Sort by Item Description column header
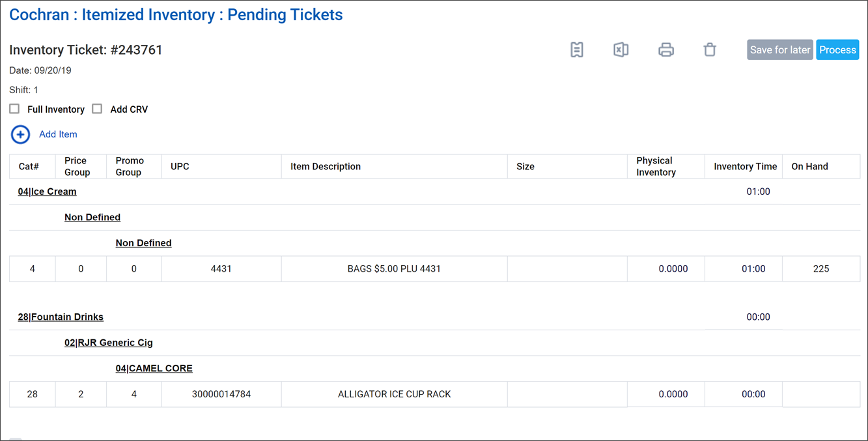Viewport: 868px width, 441px height. [x=326, y=167]
